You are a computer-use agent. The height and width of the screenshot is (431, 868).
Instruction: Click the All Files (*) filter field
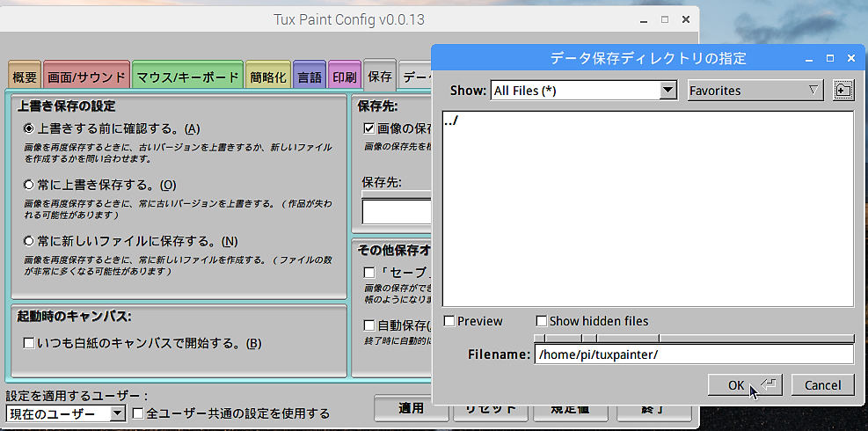tap(575, 91)
